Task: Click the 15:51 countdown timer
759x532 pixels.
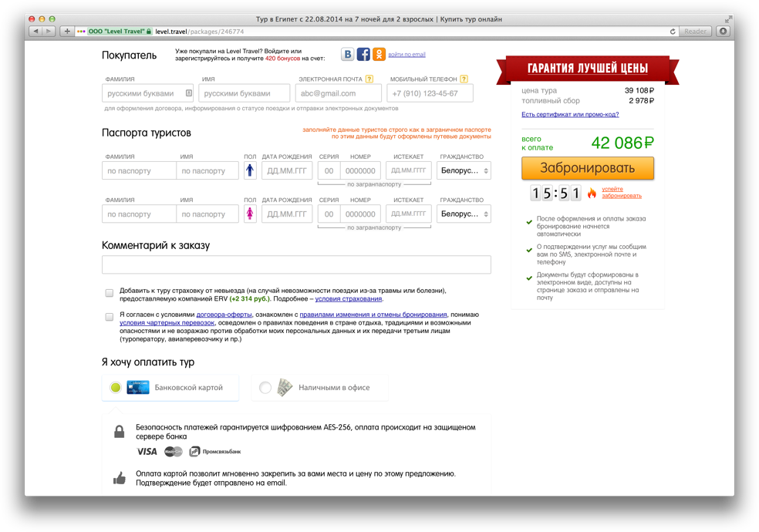Action: [555, 193]
